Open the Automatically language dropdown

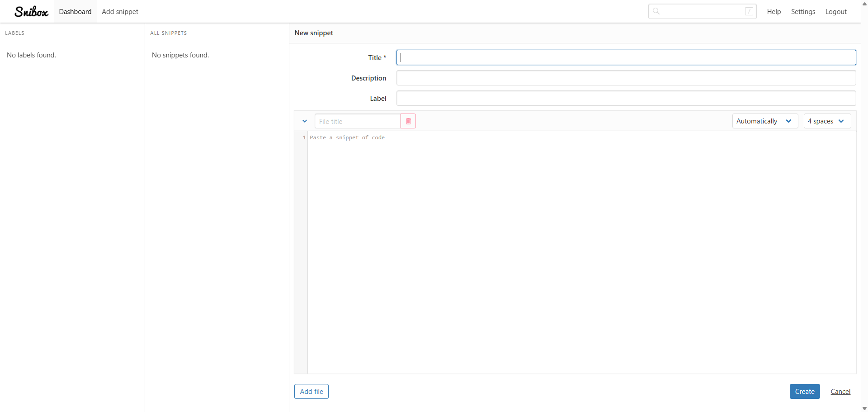[765, 121]
